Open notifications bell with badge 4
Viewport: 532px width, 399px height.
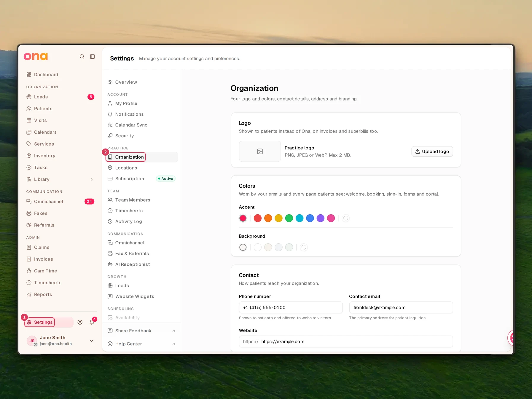click(x=92, y=322)
